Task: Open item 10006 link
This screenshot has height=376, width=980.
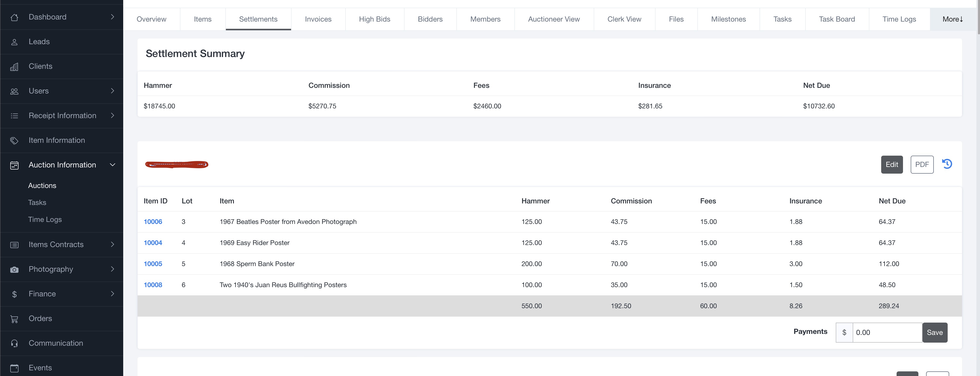Action: [153, 221]
